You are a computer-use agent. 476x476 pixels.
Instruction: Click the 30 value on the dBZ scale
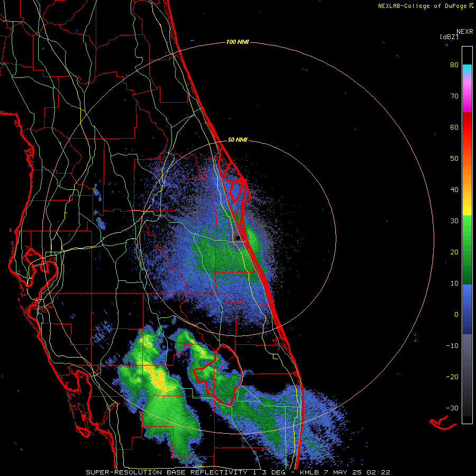pos(454,221)
